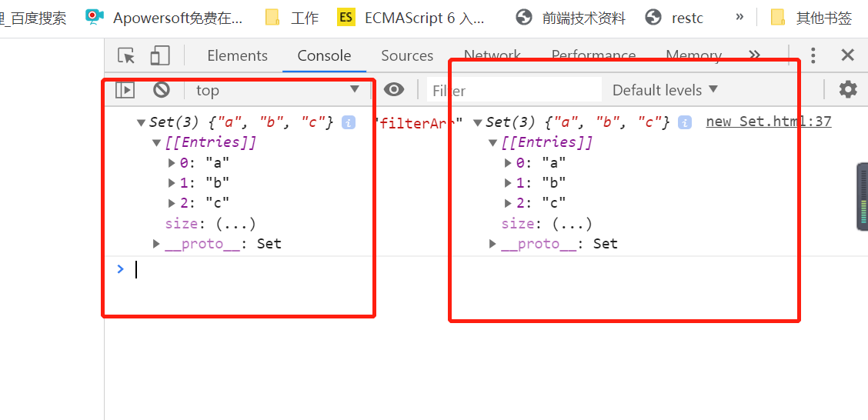Collapse [[Entries]] under the first Set
The image size is (868, 420).
[157, 143]
